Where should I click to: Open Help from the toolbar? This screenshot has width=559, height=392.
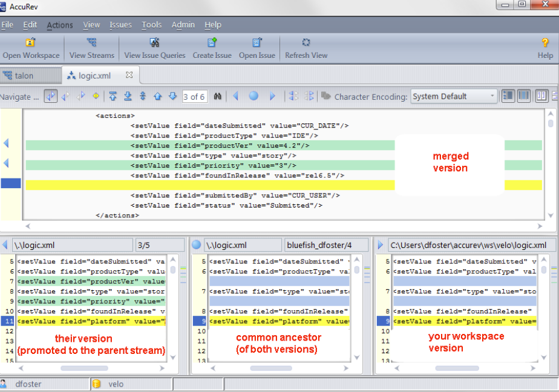pyautogui.click(x=545, y=43)
